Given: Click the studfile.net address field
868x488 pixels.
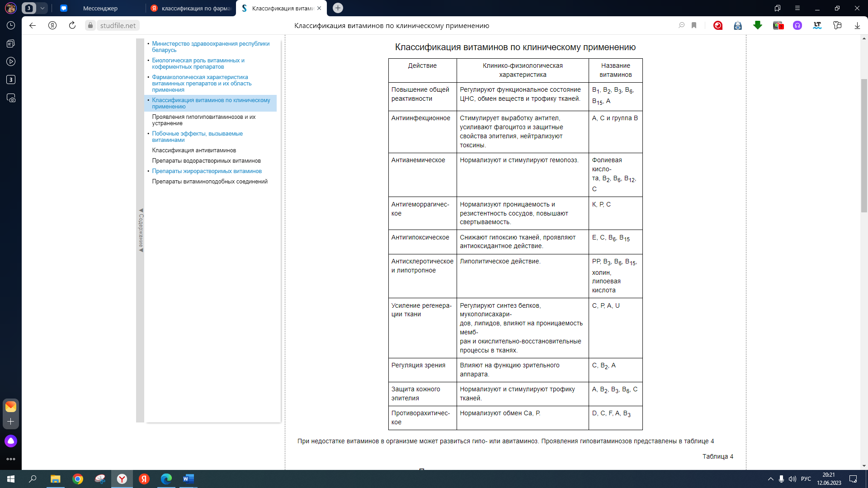Looking at the screenshot, I should tap(118, 26).
